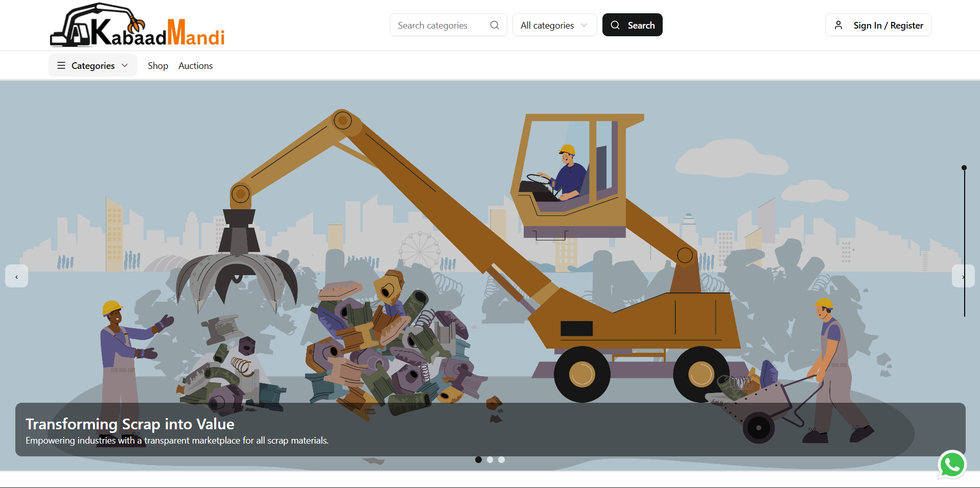Open the WhatsApp chat icon
This screenshot has width=980, height=488.
952,465
